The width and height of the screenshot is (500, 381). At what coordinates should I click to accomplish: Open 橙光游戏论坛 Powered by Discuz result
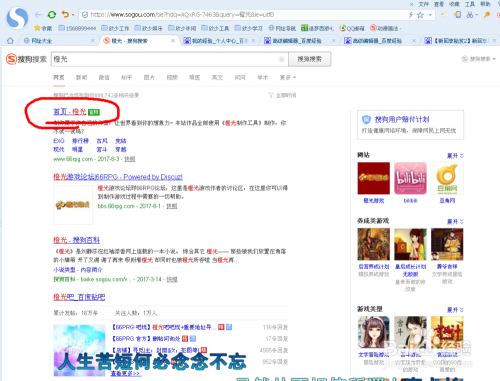coord(118,177)
